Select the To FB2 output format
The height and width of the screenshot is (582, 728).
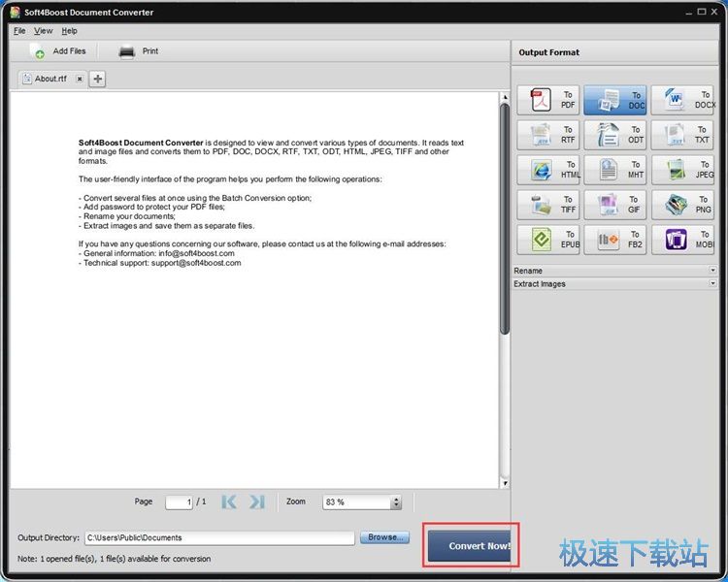[615, 240]
